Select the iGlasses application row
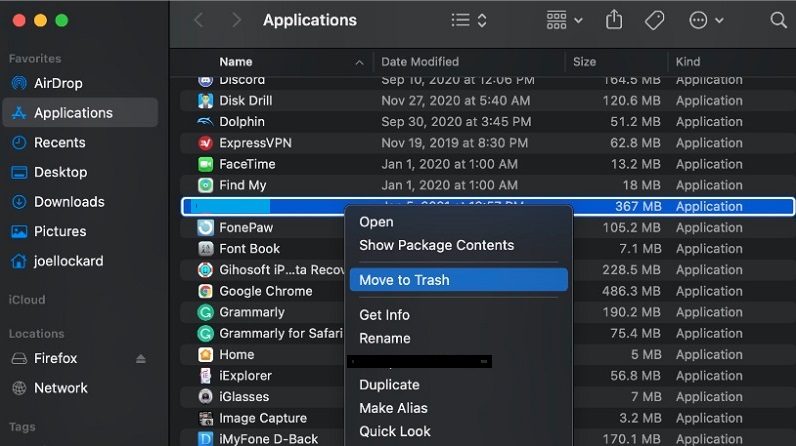This screenshot has height=446, width=796. point(487,397)
